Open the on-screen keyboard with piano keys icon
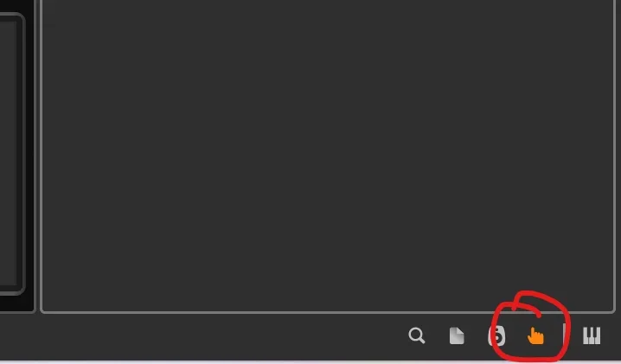The height and width of the screenshot is (364, 621). click(x=592, y=335)
